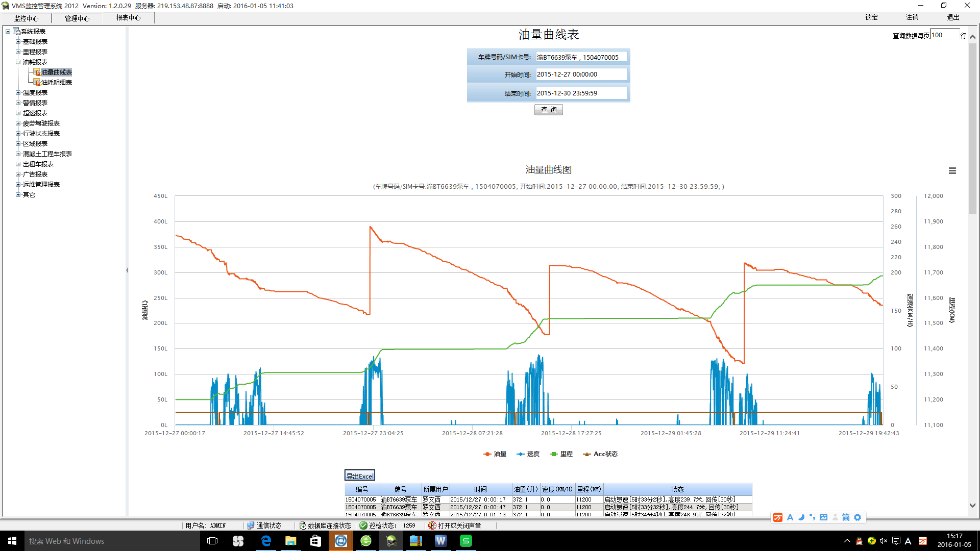
Task: Click the volume muted tray icon
Action: 884,541
